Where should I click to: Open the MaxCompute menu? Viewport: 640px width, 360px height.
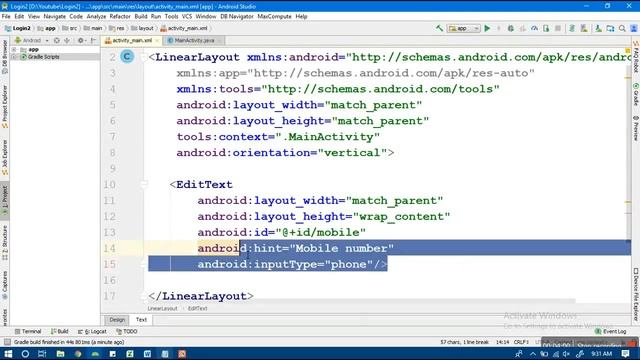[x=274, y=16]
